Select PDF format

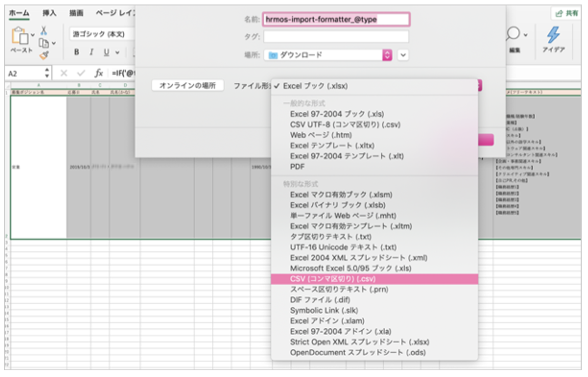(x=374, y=167)
